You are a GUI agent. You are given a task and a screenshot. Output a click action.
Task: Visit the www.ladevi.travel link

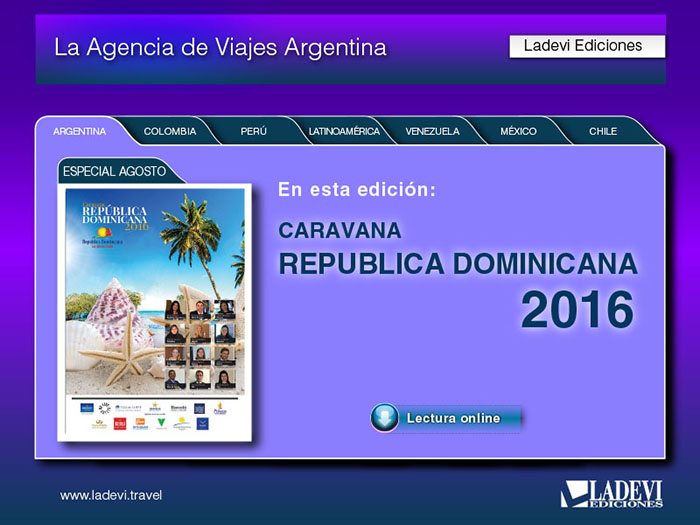click(111, 495)
